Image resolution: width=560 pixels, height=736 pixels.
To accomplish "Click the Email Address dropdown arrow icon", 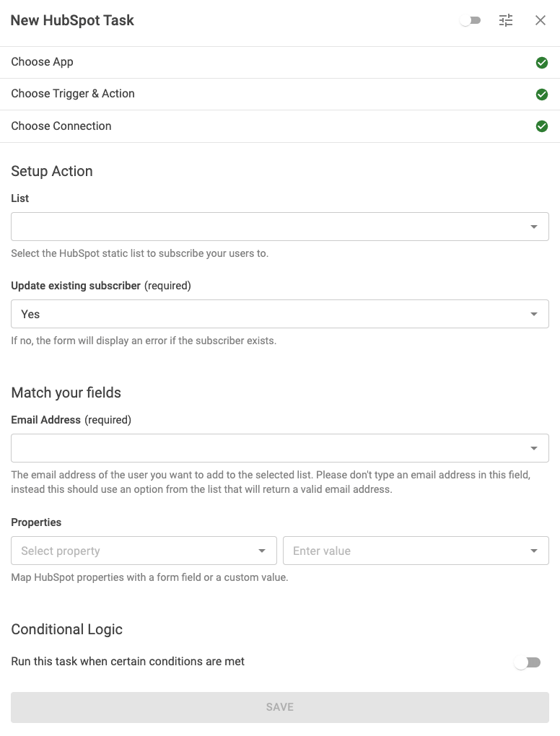I will pyautogui.click(x=534, y=449).
